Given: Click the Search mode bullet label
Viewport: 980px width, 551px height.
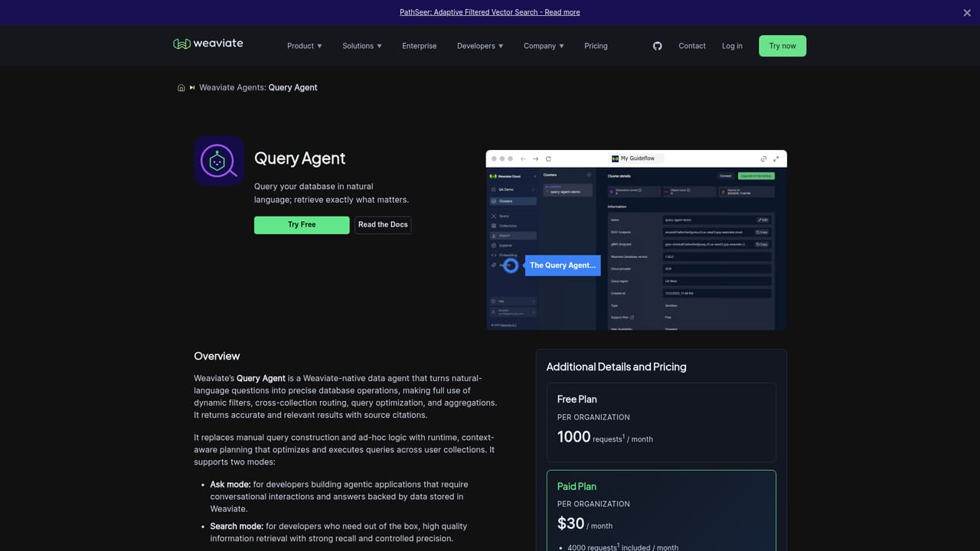Looking at the screenshot, I should click(x=237, y=527).
